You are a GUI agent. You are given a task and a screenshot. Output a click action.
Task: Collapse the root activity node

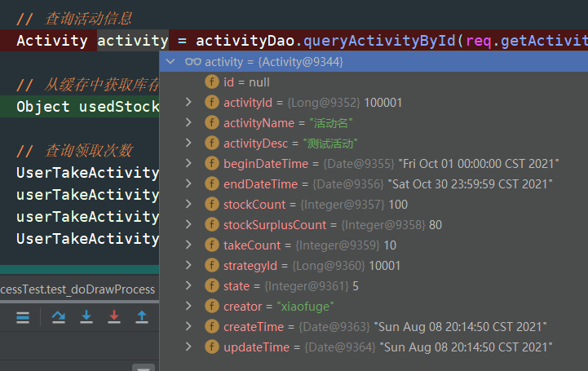point(170,62)
